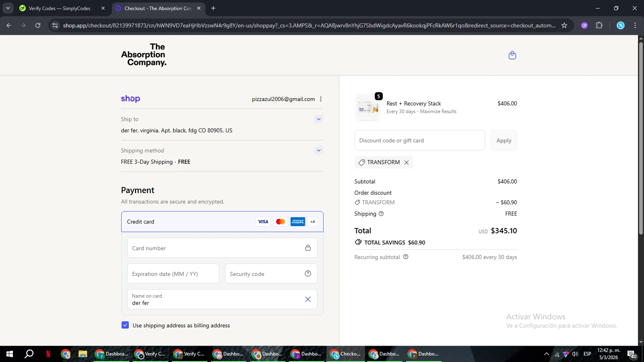
Task: Open the Chrome profile avatar
Action: point(620,25)
